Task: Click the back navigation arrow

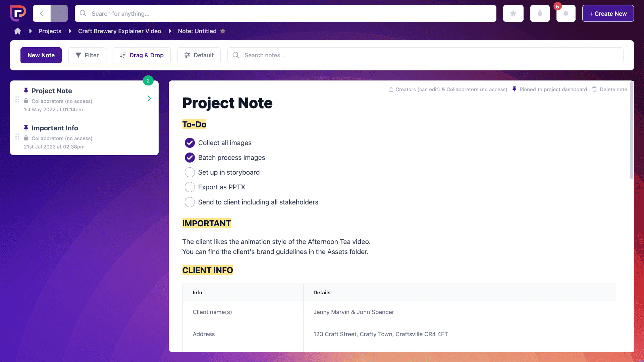Action: [x=42, y=13]
